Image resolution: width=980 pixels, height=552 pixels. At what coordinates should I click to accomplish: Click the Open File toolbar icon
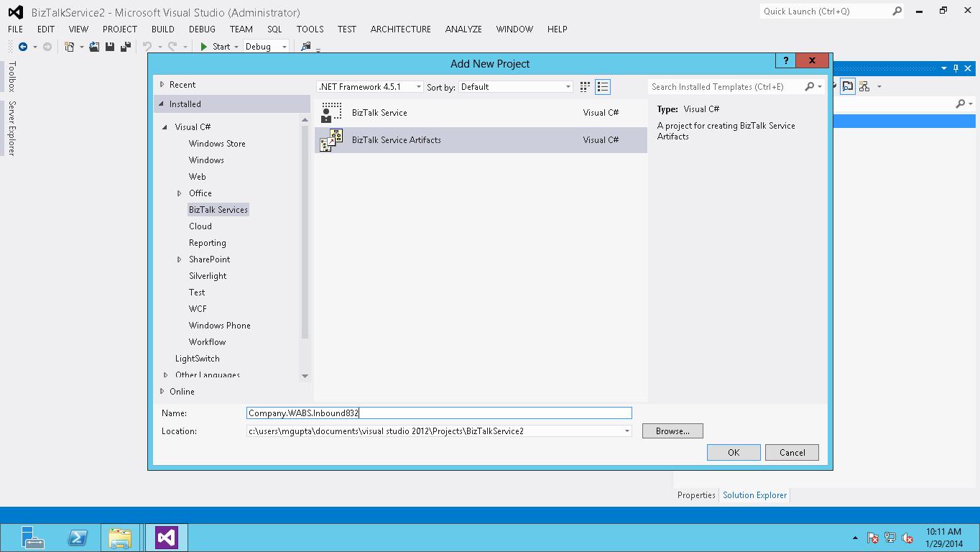point(94,47)
